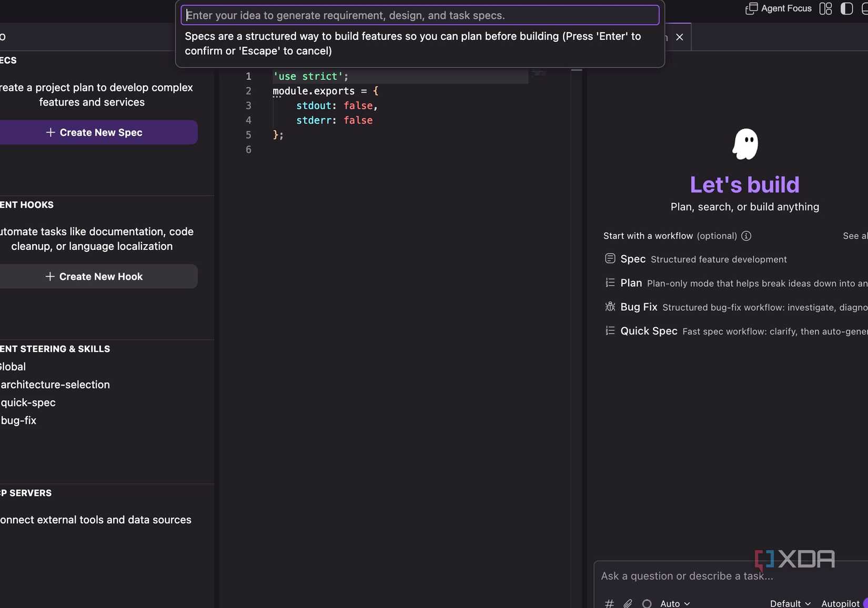The width and height of the screenshot is (868, 608).
Task: Click the plus icon on Create New Spec
Action: pos(51,133)
